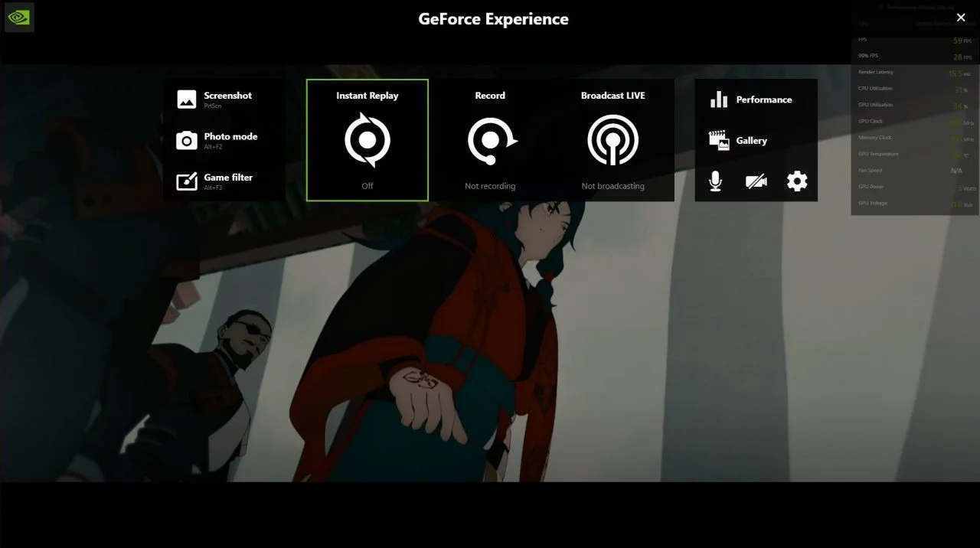Open the Game filter option
Viewport: 980px width, 548px height.
224,181
